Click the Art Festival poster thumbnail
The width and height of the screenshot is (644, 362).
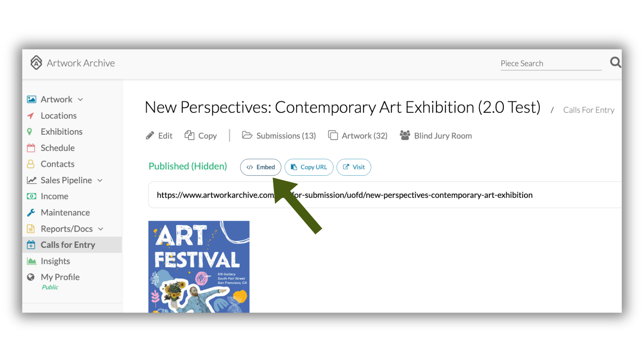click(x=199, y=266)
